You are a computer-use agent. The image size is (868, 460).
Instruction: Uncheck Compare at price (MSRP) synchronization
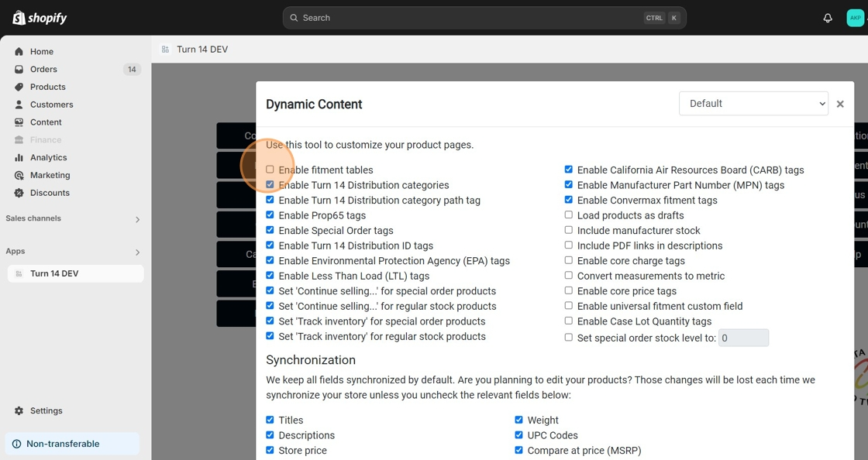click(x=518, y=450)
